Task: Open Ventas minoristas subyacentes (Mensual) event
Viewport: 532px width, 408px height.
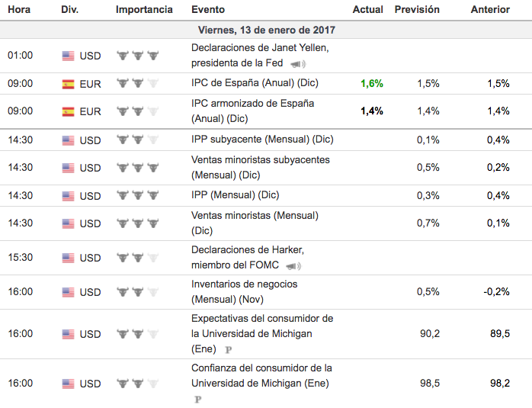Action: click(260, 167)
